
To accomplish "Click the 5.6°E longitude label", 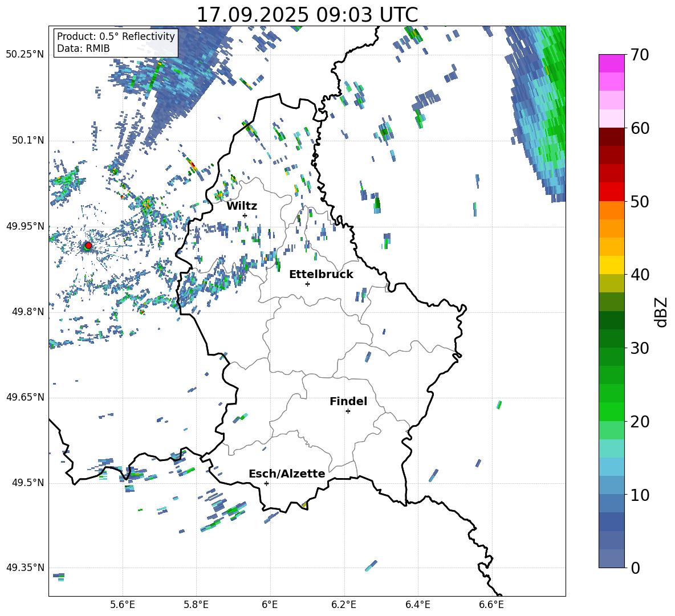I will (123, 605).
